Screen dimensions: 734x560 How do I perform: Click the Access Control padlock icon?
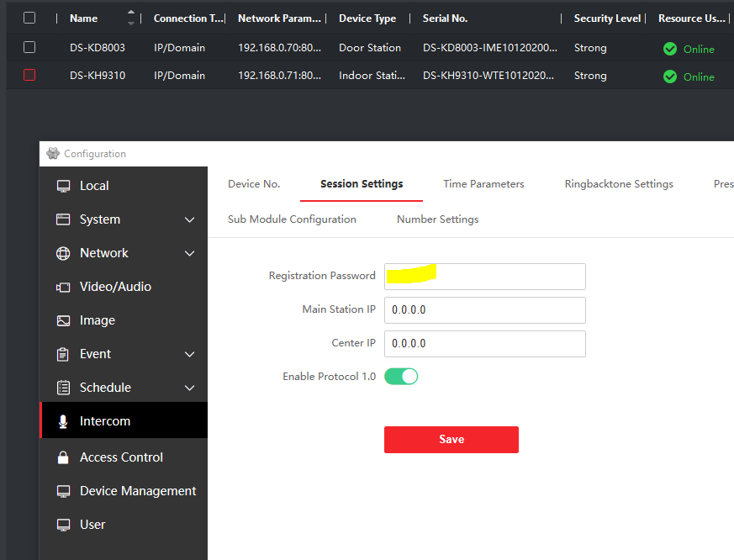[63, 457]
